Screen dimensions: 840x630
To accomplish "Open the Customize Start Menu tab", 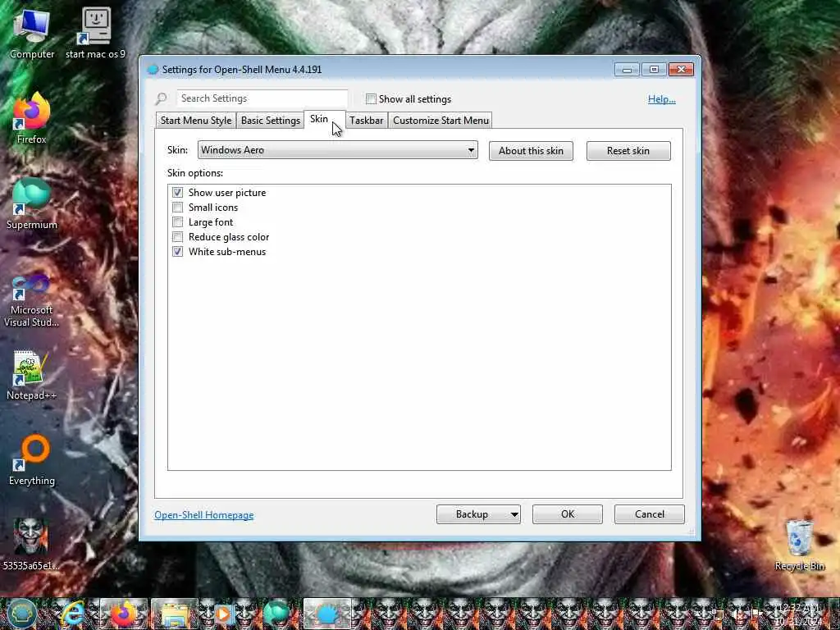I will [x=441, y=121].
